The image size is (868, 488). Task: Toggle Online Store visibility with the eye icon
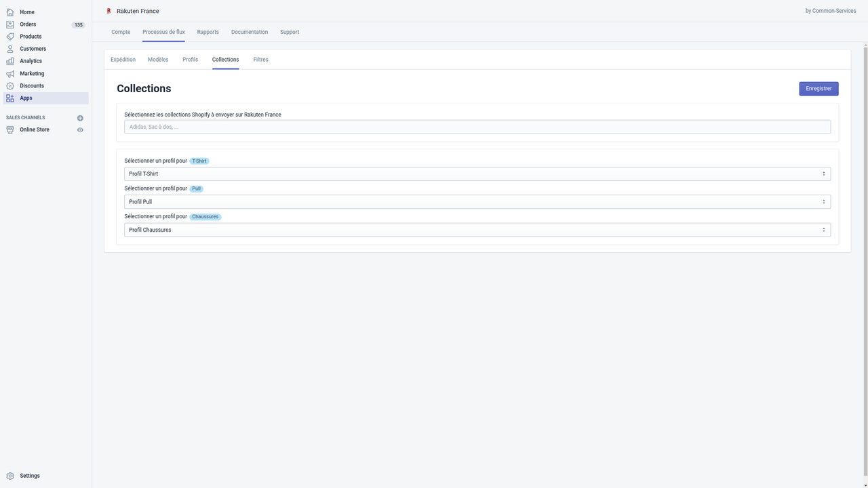pos(80,129)
